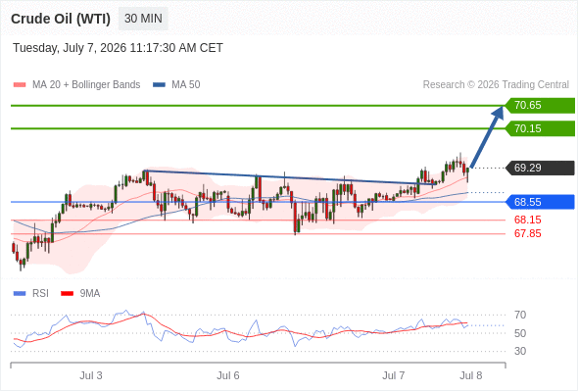The height and width of the screenshot is (392, 578).
Task: Click the Research © 2026 Trading Central credit
Action: [x=496, y=85]
